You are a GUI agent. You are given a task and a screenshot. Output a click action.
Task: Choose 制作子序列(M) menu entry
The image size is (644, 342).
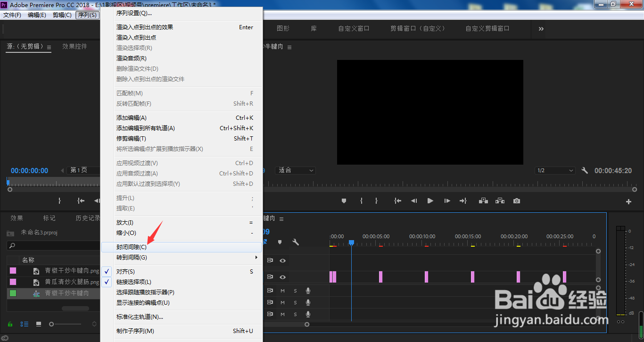(x=182, y=331)
